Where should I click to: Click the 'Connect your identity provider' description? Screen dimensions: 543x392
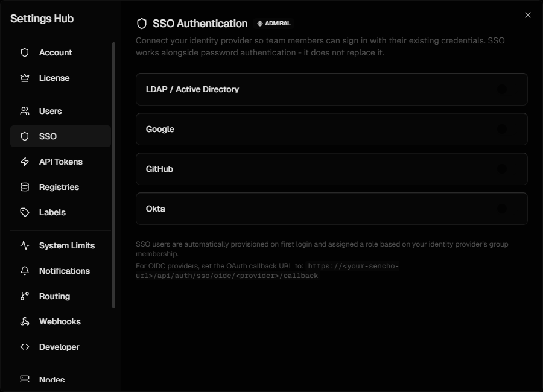[320, 47]
